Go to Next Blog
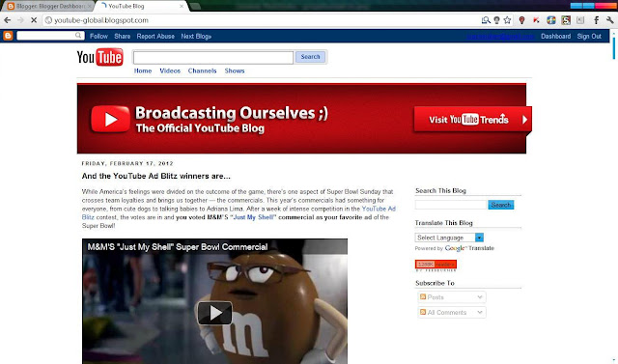618x364 pixels. [x=196, y=37]
